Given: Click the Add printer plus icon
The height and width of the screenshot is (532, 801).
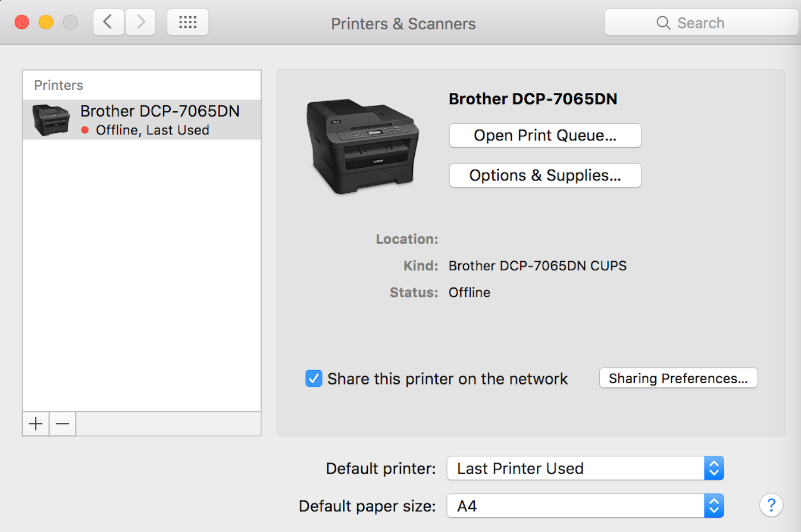Looking at the screenshot, I should coord(35,424).
